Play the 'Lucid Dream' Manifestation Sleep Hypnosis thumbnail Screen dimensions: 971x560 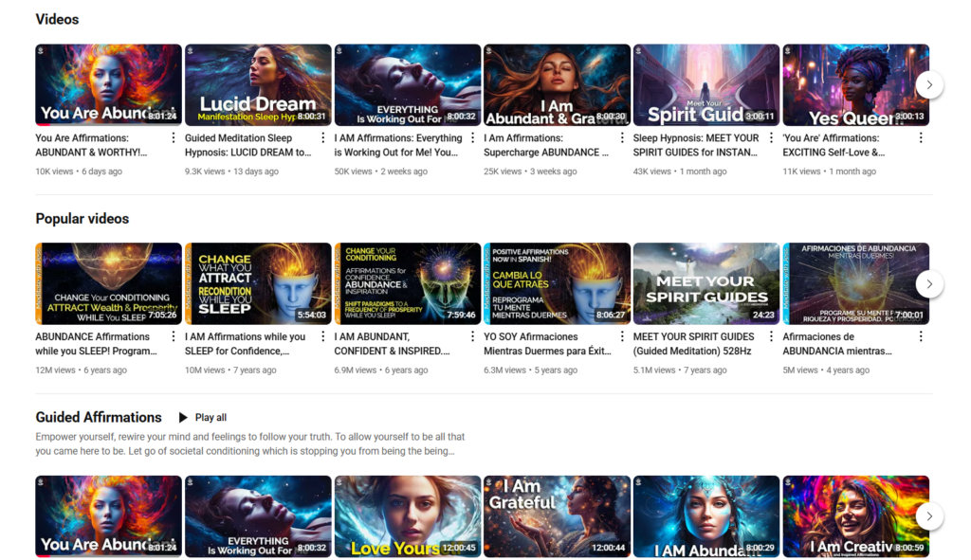tap(258, 84)
